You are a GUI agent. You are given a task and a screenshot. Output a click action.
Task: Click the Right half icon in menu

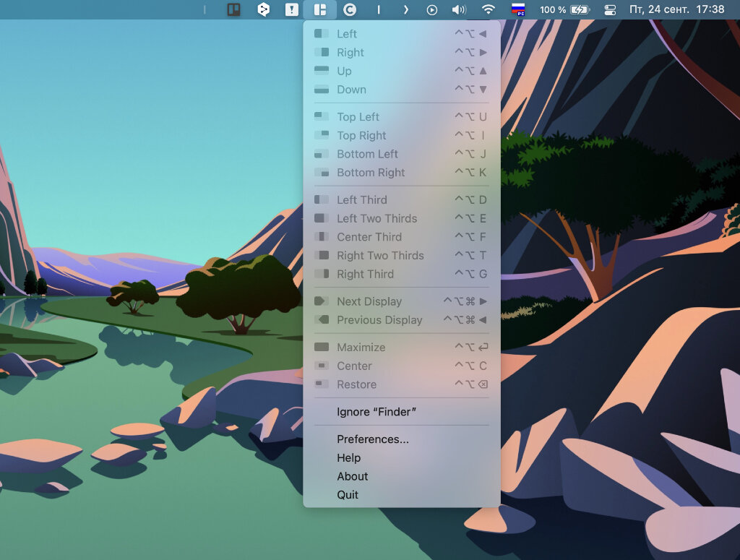[322, 52]
